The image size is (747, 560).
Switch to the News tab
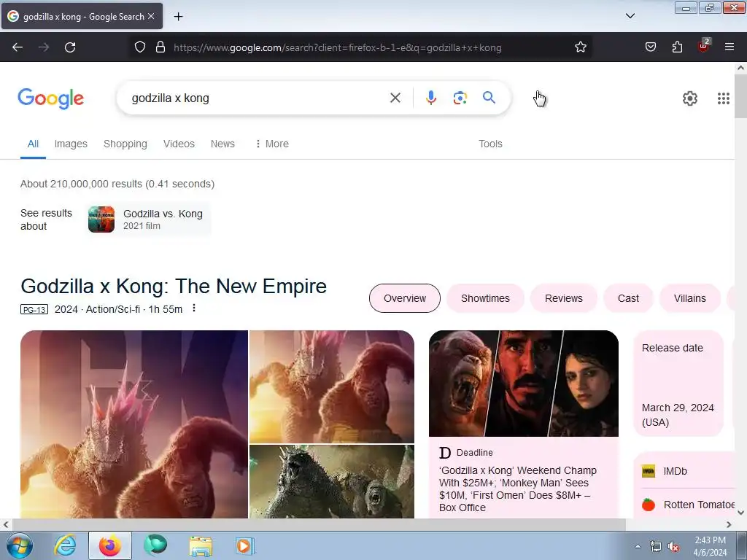click(x=222, y=144)
